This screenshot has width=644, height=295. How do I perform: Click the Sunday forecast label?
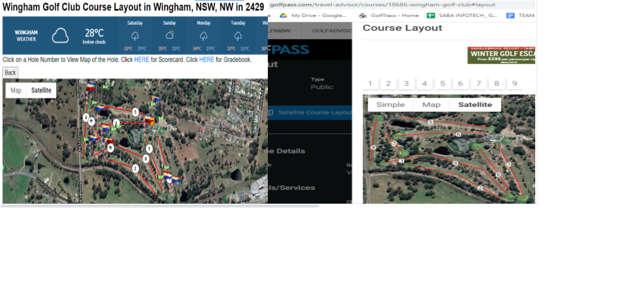tap(169, 23)
